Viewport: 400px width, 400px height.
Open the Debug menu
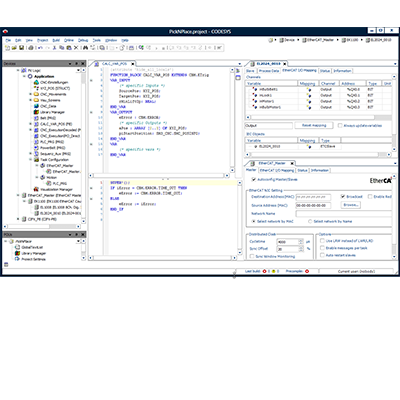(83, 40)
